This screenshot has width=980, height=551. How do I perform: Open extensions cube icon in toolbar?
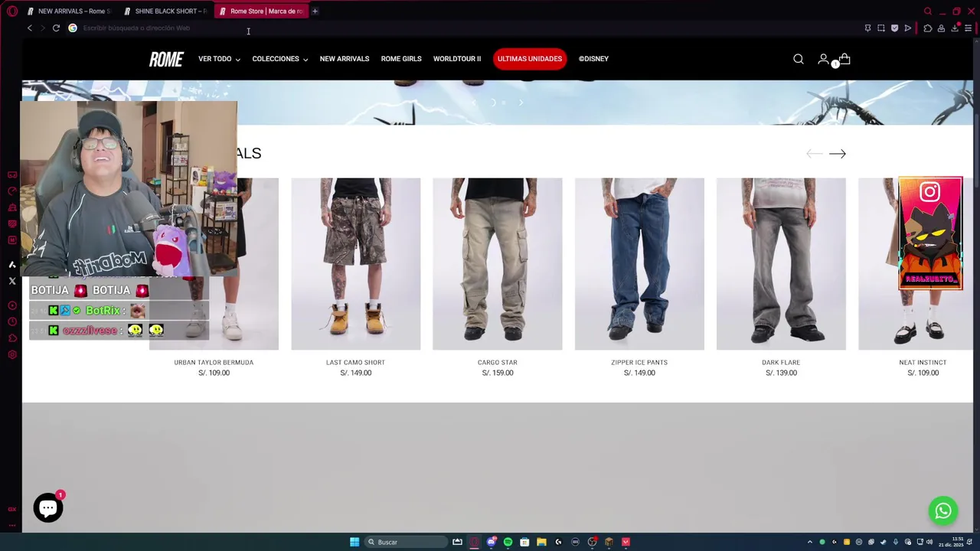coord(928,28)
